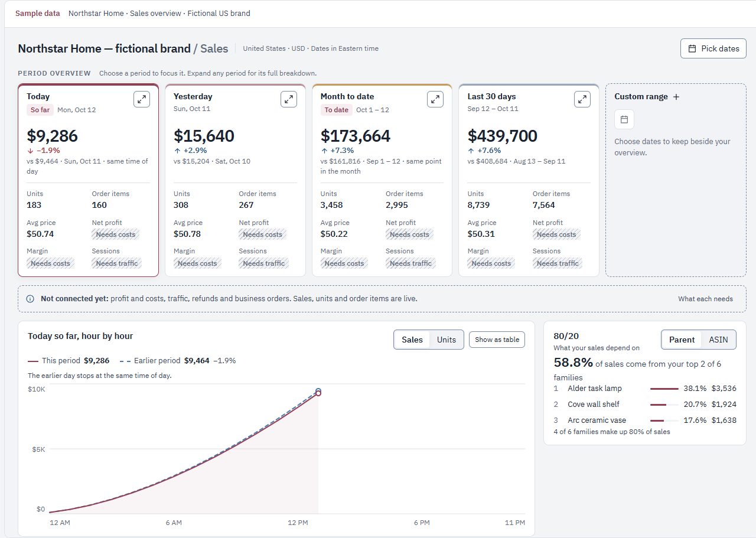Click the Sample data label
The width and height of the screenshot is (756, 538).
click(x=38, y=14)
